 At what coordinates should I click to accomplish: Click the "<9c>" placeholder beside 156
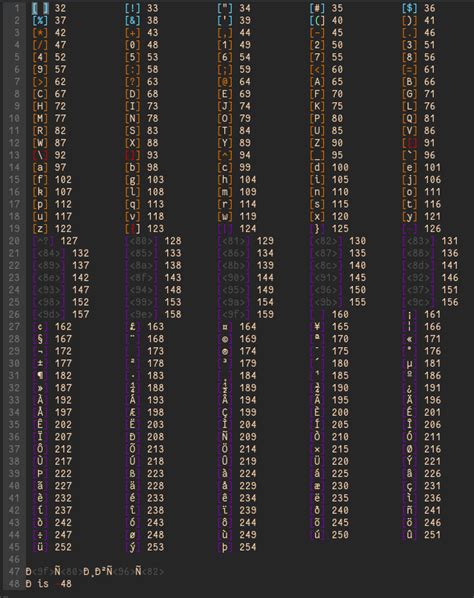coord(418,302)
